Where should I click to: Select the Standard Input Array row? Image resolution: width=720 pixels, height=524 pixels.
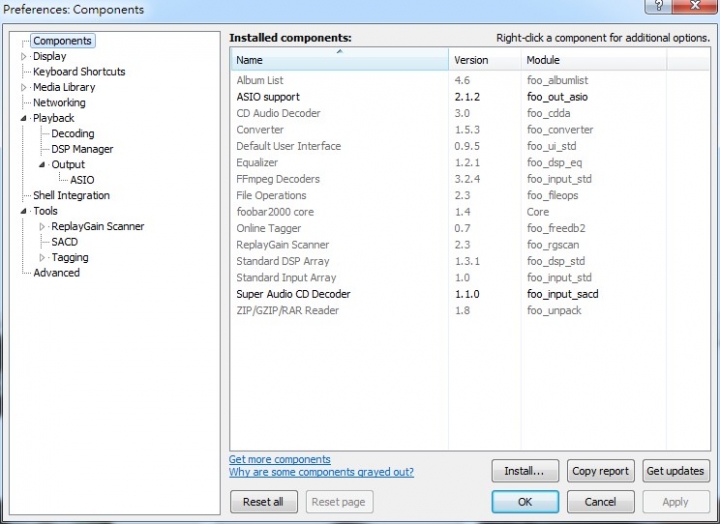470,278
